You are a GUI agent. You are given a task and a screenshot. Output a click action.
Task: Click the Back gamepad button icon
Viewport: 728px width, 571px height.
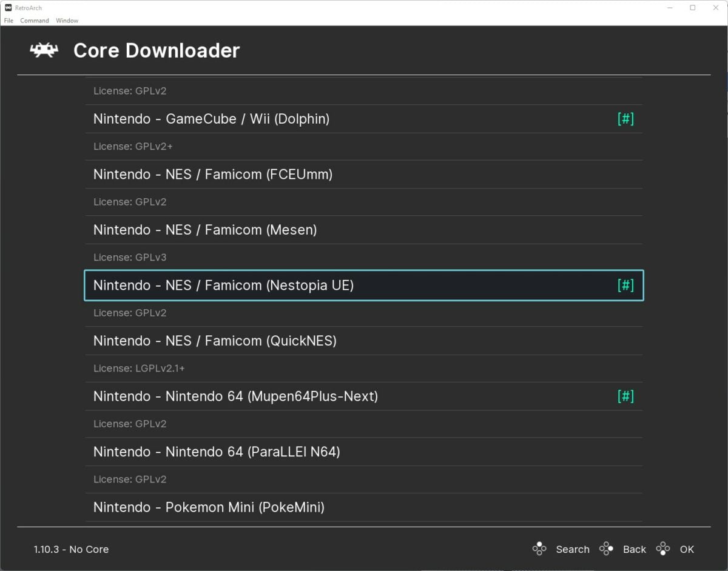[606, 549]
